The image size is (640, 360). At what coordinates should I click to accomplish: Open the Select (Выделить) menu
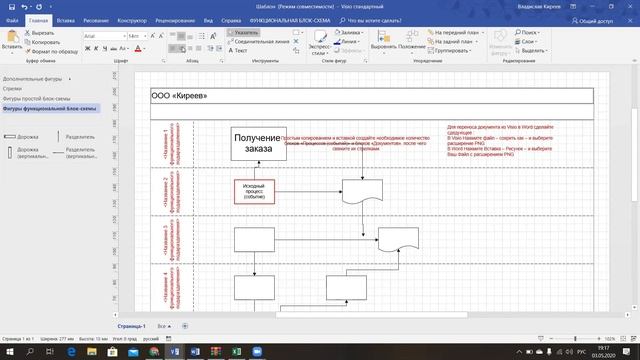[x=531, y=51]
